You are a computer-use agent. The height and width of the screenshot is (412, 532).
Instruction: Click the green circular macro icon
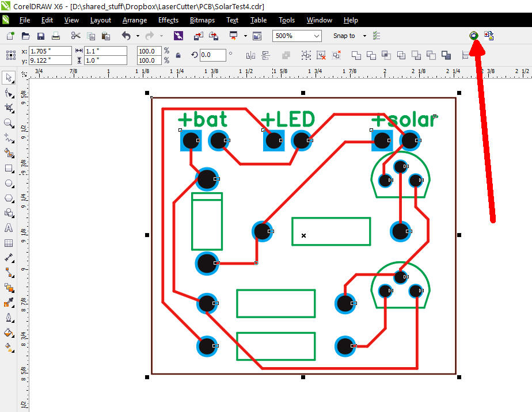(474, 36)
